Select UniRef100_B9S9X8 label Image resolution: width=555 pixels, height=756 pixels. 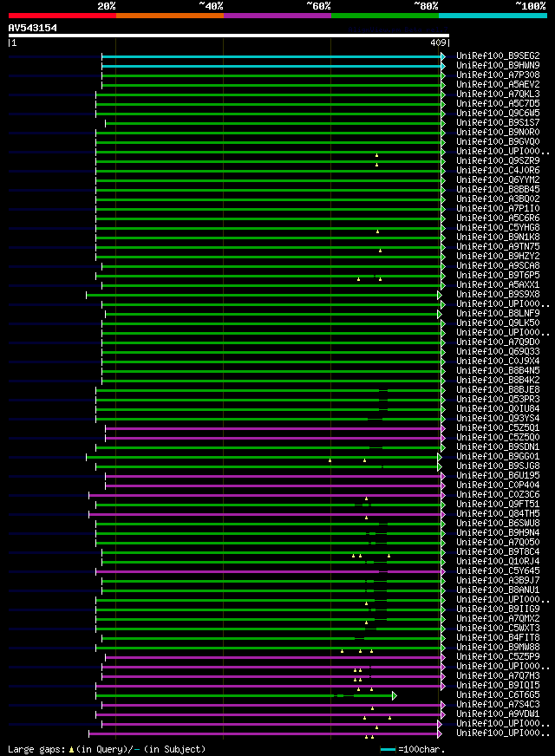[x=498, y=294]
